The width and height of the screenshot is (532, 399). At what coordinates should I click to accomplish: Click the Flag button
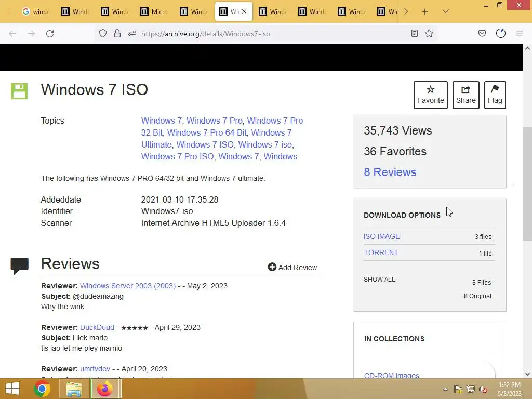(x=495, y=95)
